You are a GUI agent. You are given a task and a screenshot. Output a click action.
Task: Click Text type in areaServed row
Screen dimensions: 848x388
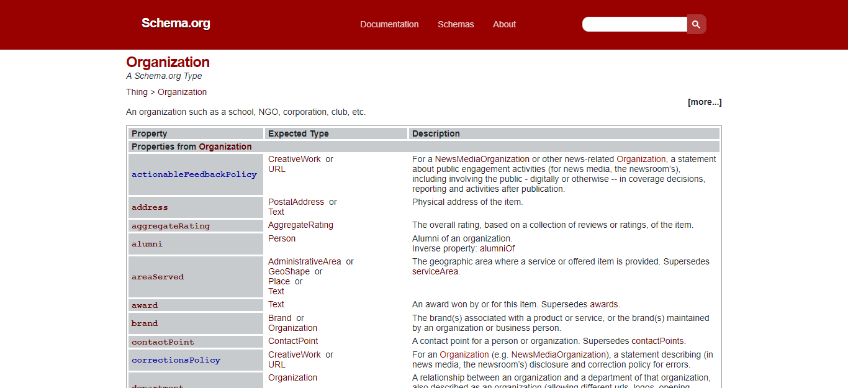(x=276, y=291)
